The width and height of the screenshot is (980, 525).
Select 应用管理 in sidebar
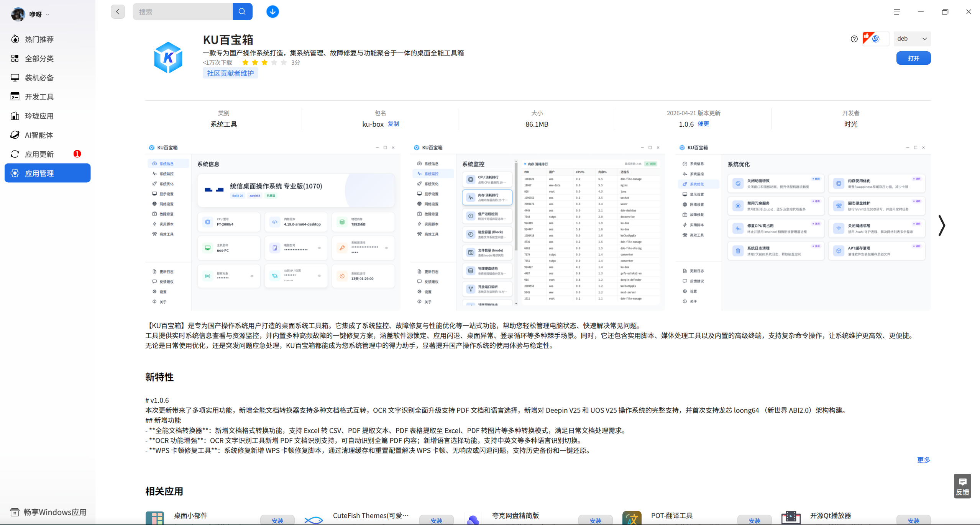point(48,173)
